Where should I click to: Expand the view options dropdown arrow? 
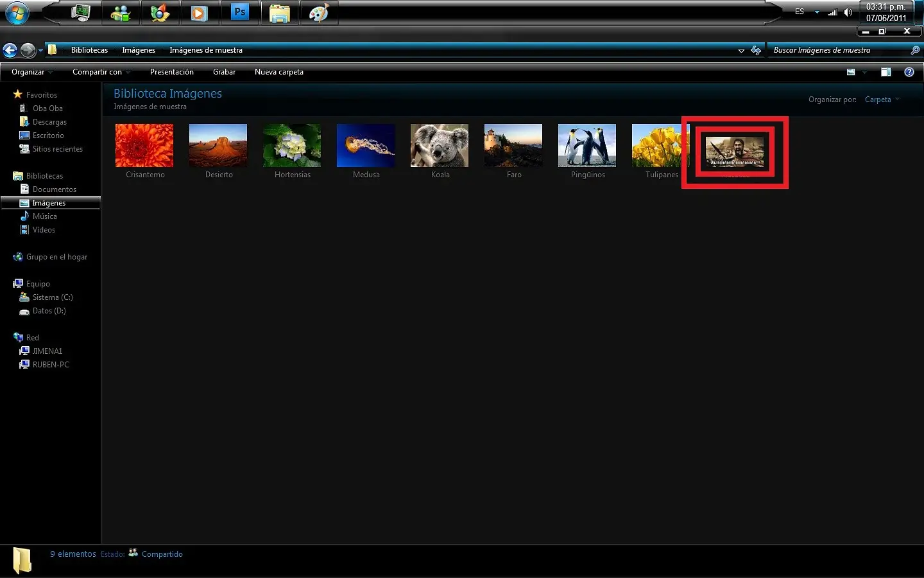864,72
